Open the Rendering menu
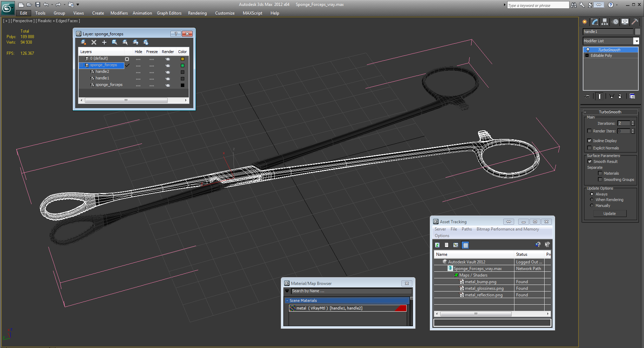The image size is (644, 348). tap(197, 13)
